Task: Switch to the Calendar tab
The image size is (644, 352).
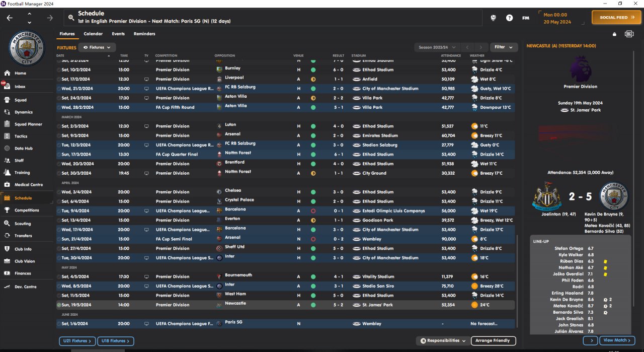Action: pyautogui.click(x=93, y=34)
